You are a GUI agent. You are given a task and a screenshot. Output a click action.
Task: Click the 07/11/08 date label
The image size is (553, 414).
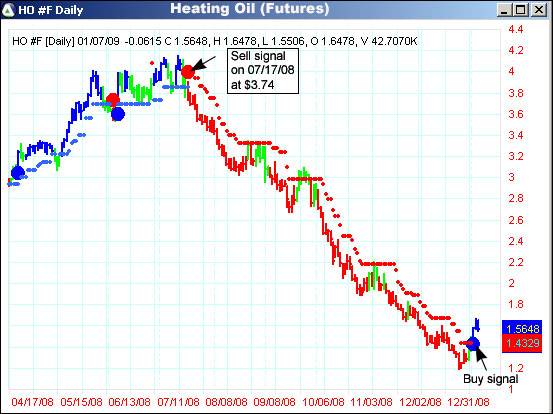pyautogui.click(x=178, y=402)
